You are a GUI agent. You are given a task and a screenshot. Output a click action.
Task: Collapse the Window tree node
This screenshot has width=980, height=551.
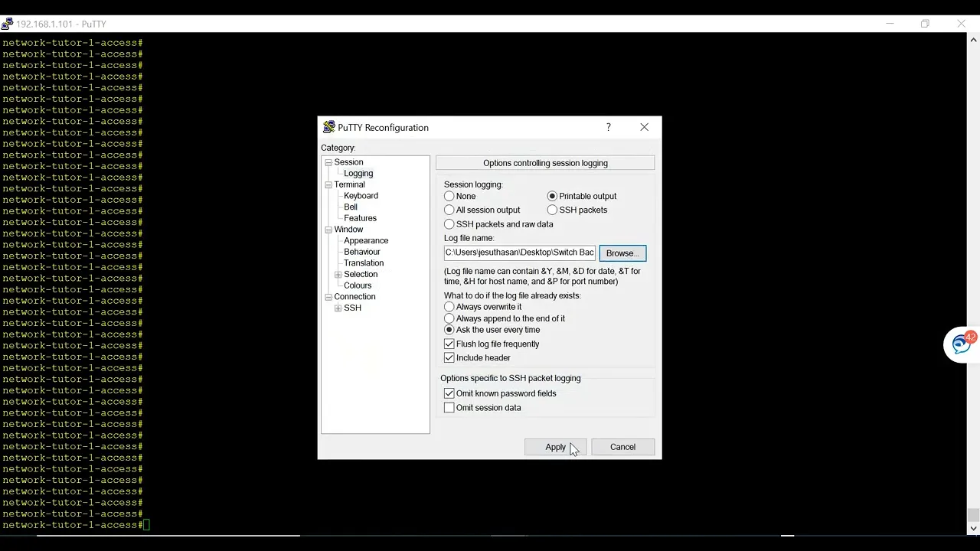(x=328, y=230)
